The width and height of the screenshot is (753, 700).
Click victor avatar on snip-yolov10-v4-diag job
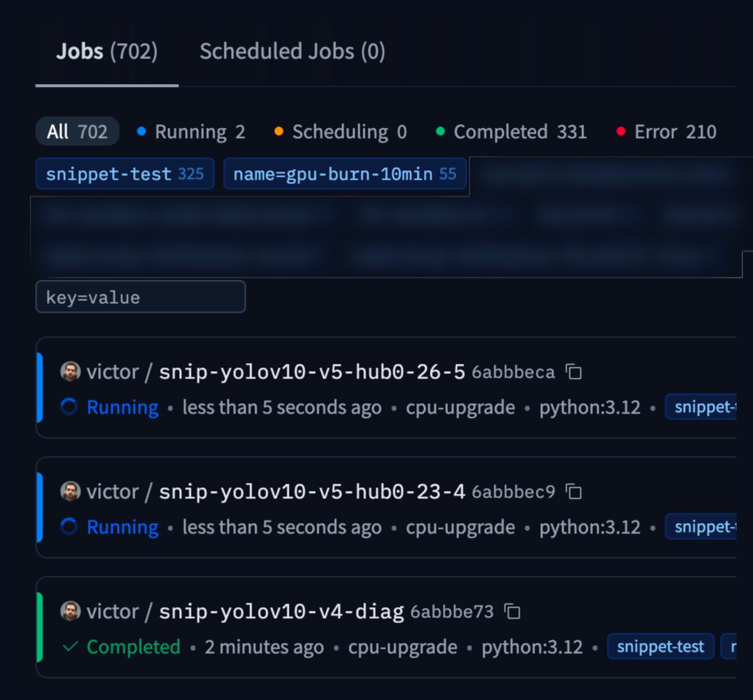pyautogui.click(x=70, y=611)
